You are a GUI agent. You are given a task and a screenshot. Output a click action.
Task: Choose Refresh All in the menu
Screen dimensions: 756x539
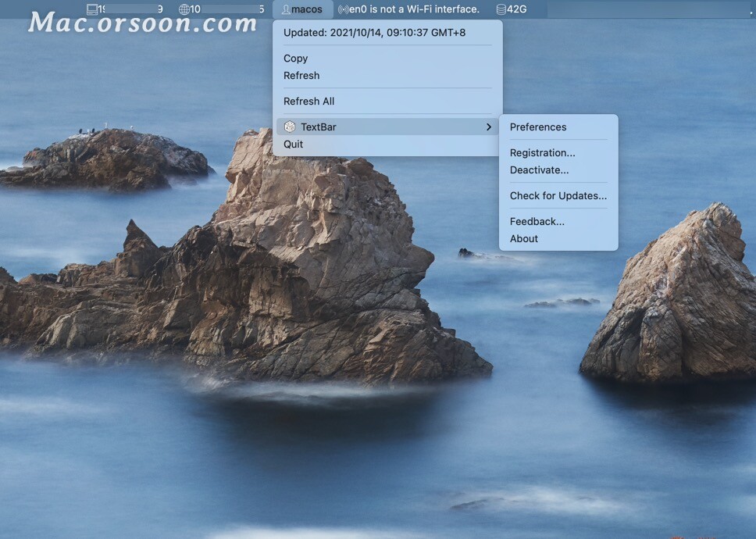point(387,102)
